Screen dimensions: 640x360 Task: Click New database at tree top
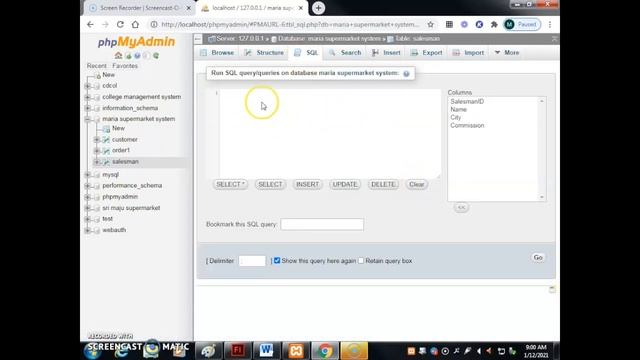[108, 75]
